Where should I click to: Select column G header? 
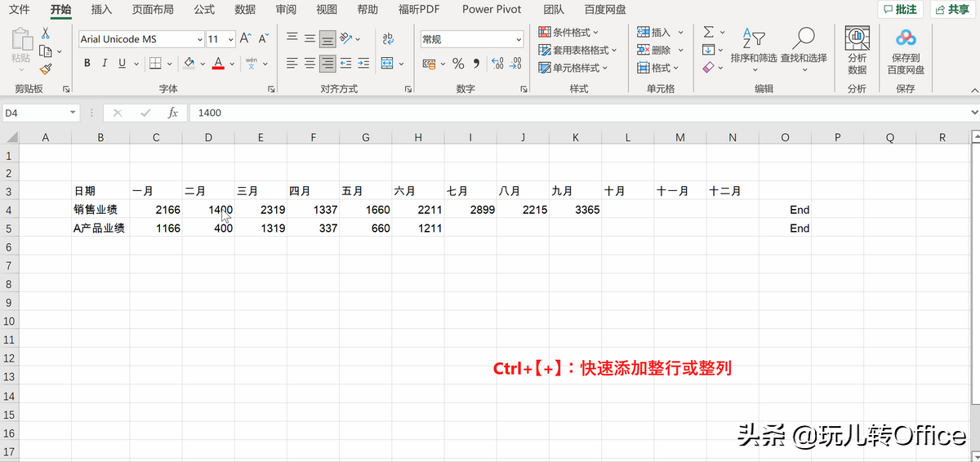(366, 138)
